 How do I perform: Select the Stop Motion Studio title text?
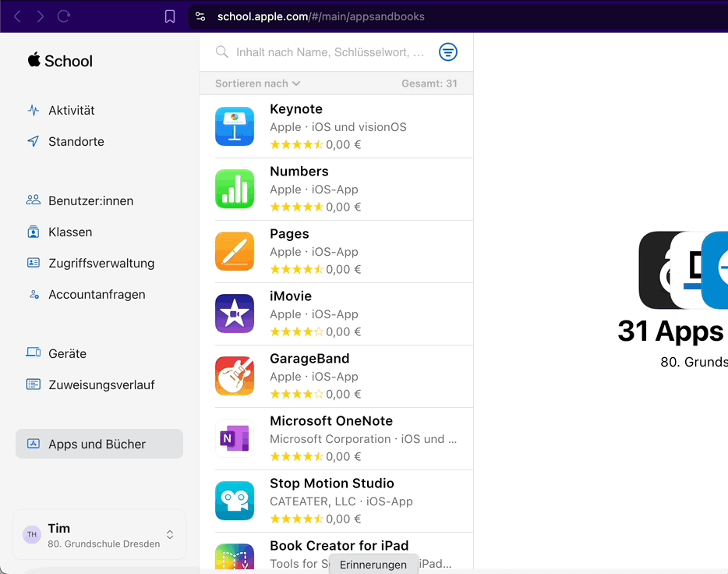click(332, 484)
